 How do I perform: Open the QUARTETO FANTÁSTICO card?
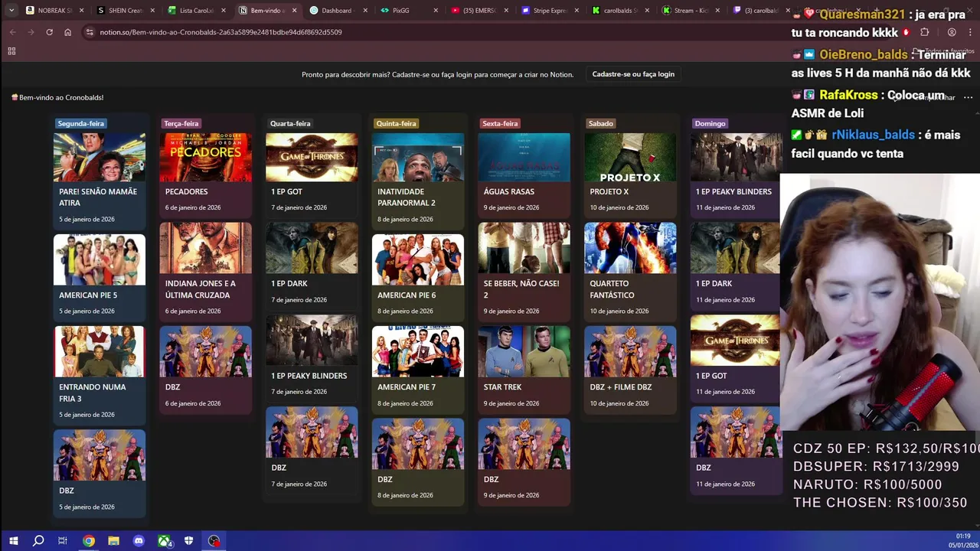(x=630, y=271)
